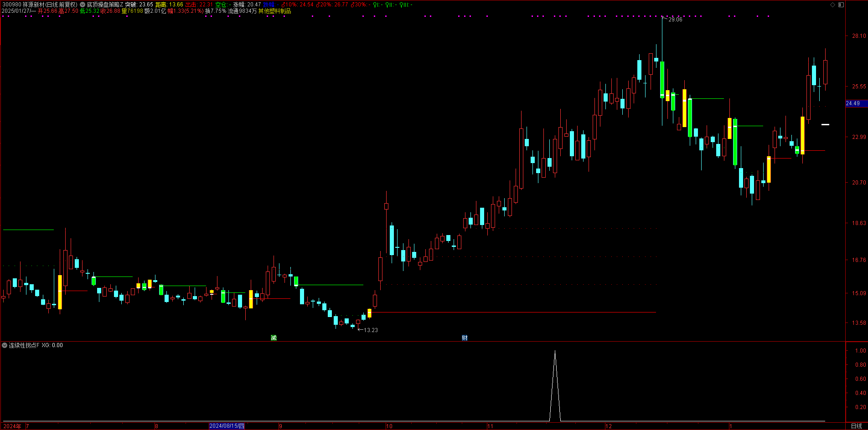Click the 涨幅: 20.47 value
The height and width of the screenshot is (430, 868).
click(x=247, y=5)
